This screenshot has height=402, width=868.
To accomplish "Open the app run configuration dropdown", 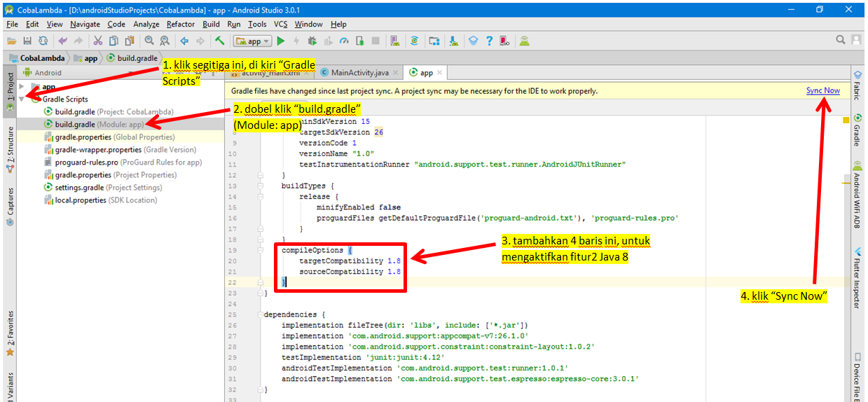I will point(252,41).
